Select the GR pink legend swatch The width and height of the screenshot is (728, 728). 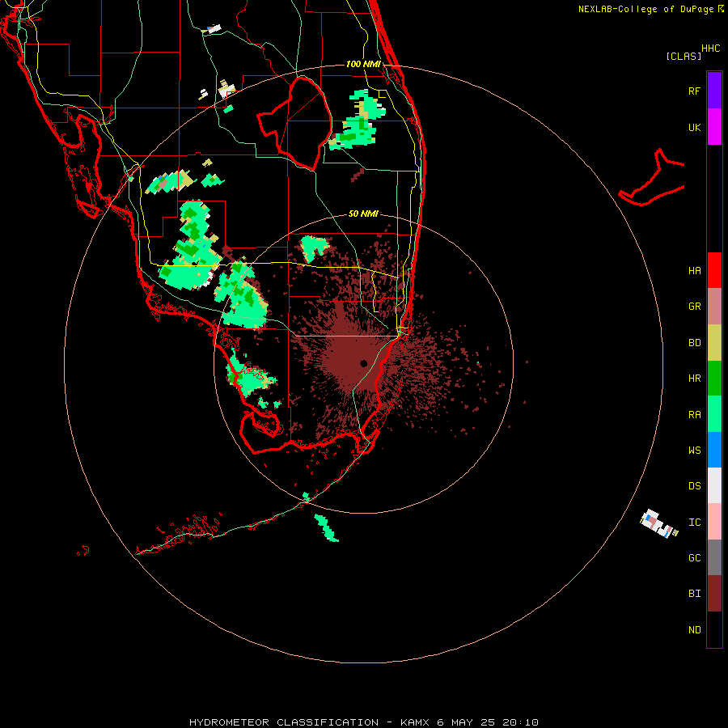point(714,307)
